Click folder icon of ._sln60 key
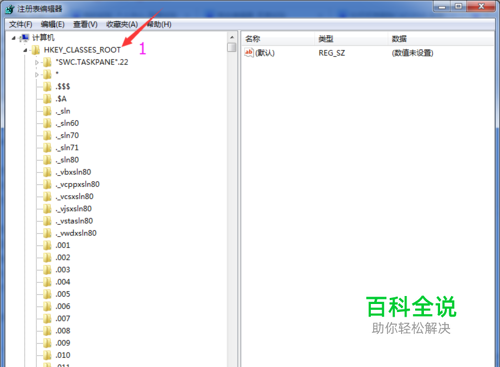 tap(47, 123)
